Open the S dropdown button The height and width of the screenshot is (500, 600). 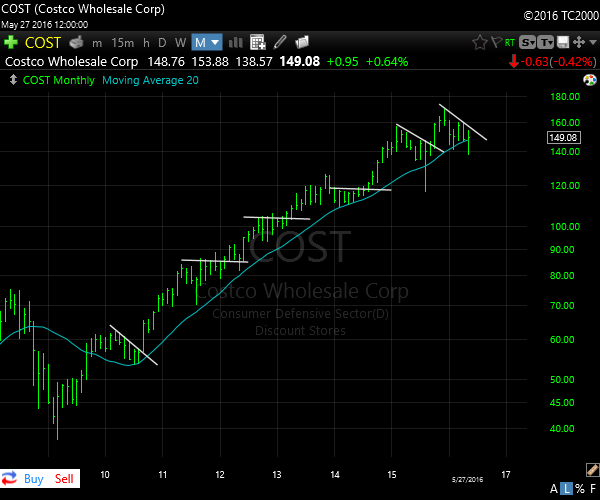coord(527,42)
